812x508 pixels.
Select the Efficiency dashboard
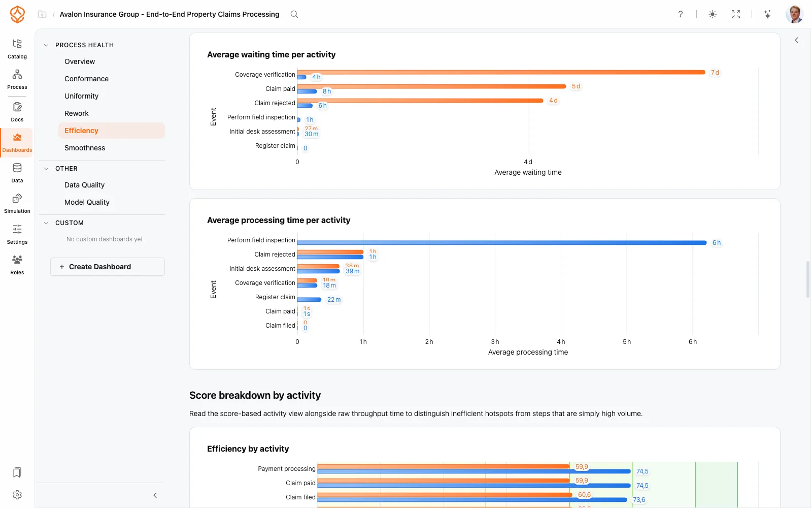pos(112,131)
